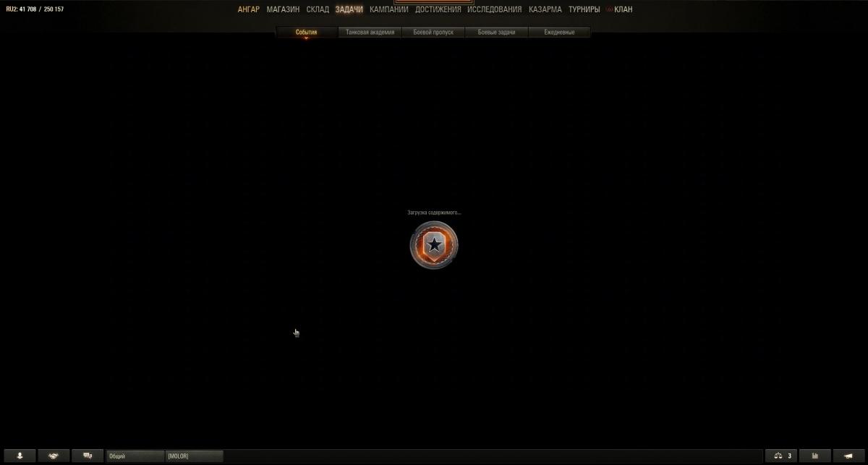The image size is (868, 465).
Task: Click the clan emblem icon beside КЛАН
Action: [609, 9]
